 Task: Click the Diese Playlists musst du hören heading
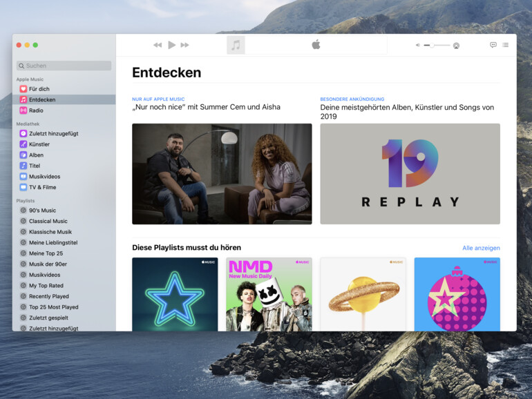187,248
